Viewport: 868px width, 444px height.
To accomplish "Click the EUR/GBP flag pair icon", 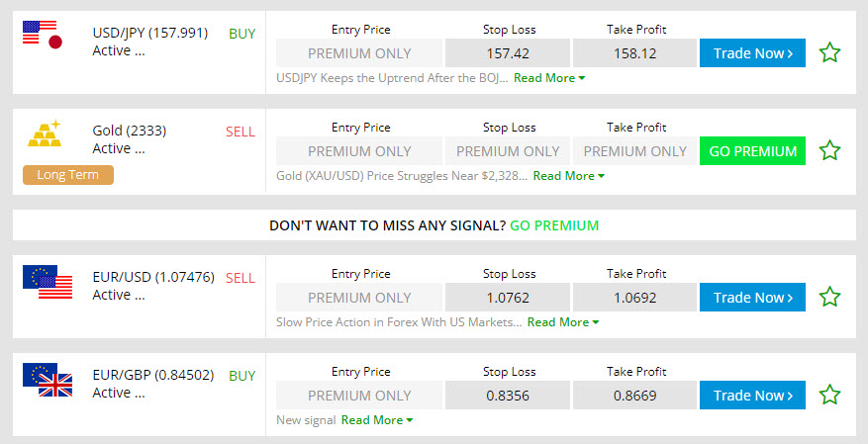I will [x=48, y=380].
